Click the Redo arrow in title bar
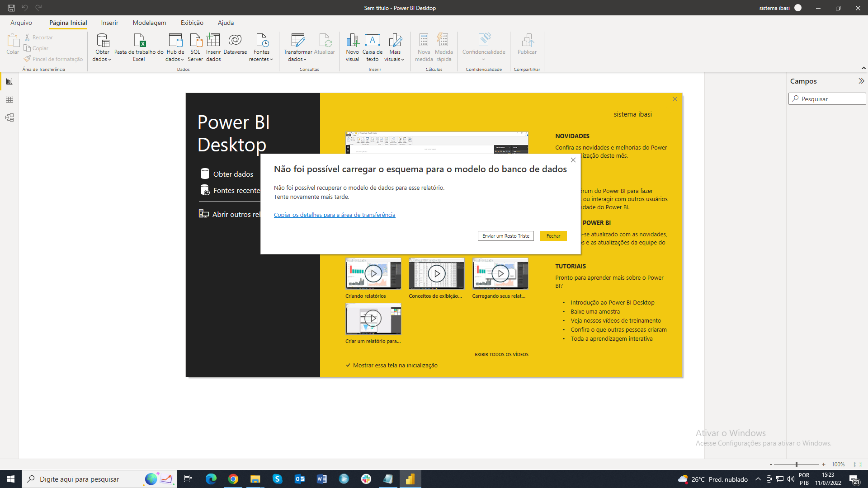Image resolution: width=868 pixels, height=488 pixels. pyautogui.click(x=39, y=8)
